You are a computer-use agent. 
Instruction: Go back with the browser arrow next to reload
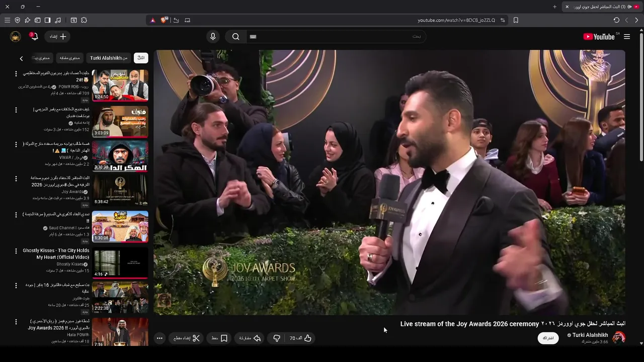(626, 20)
